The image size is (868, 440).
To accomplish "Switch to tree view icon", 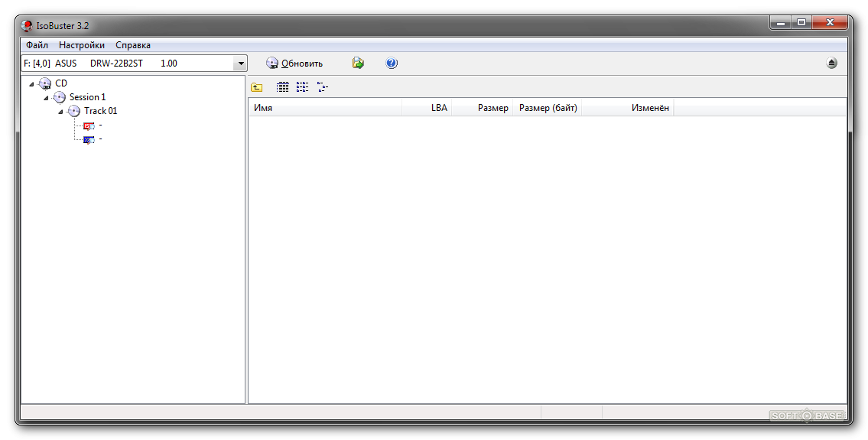I will click(322, 87).
